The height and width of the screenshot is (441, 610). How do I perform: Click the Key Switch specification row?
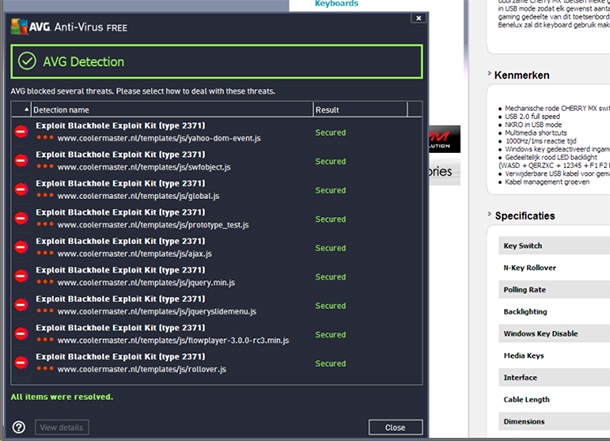[554, 246]
